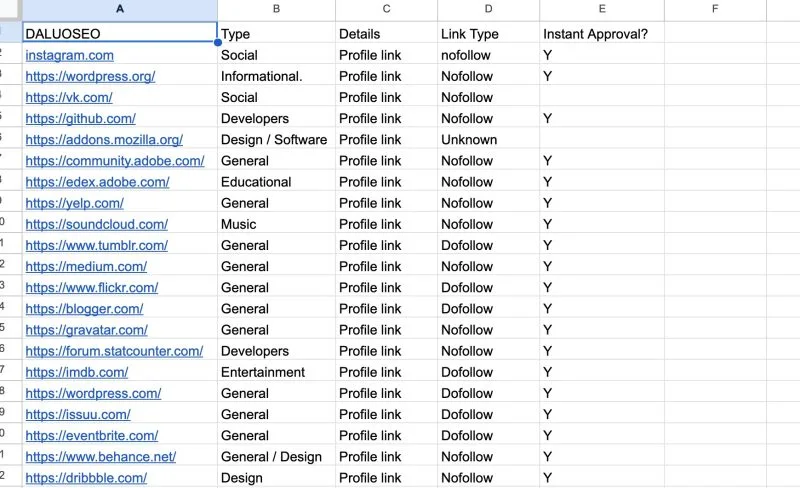
Task: Select Profile link cell in yelp row
Action: [386, 203]
